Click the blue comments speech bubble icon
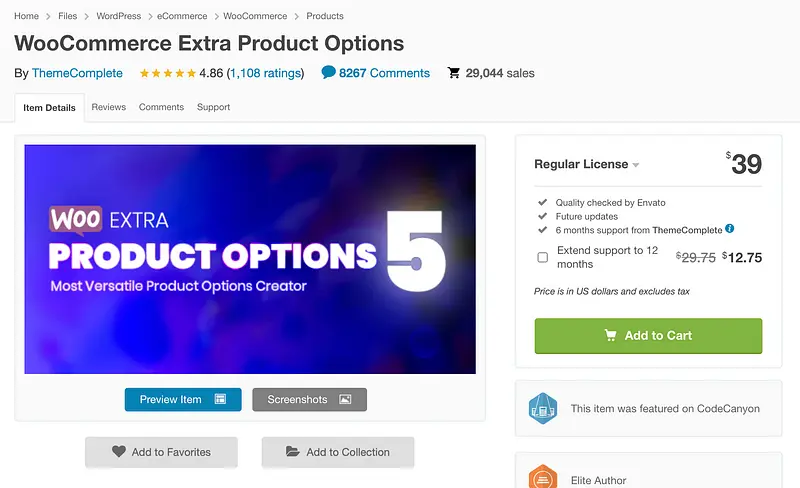The width and height of the screenshot is (800, 488). point(328,72)
